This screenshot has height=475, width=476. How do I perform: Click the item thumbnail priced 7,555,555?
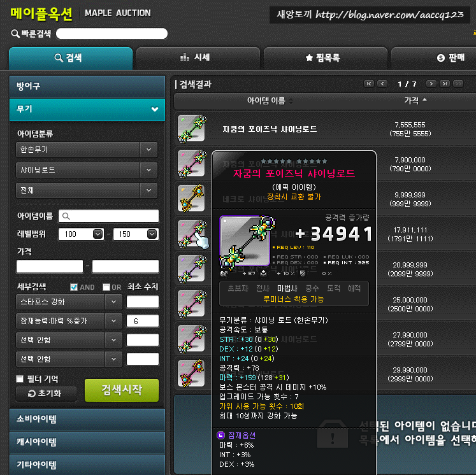(192, 129)
